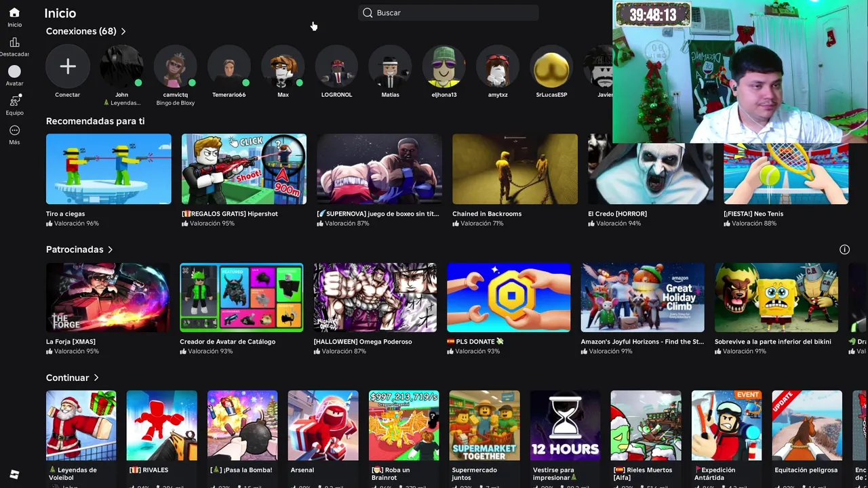The width and height of the screenshot is (868, 488).
Task: Open SrLucasESP's golden avatar
Action: (x=551, y=66)
